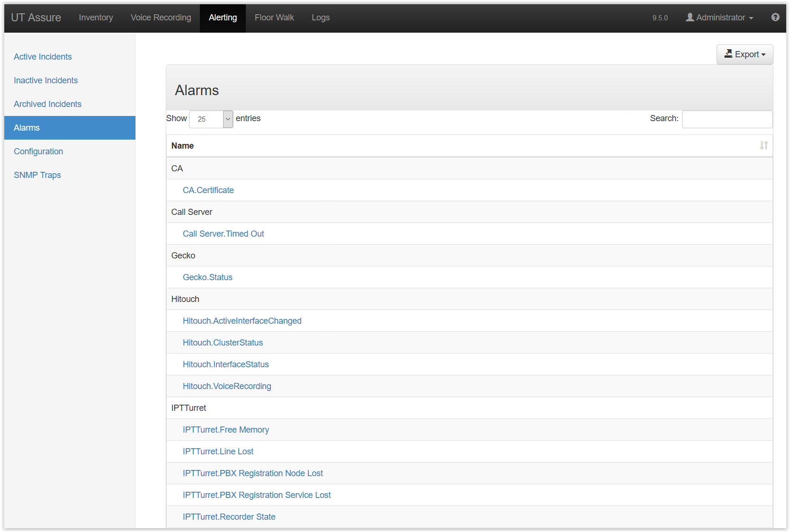The height and width of the screenshot is (532, 790).
Task: Open the Administrator user menu
Action: pyautogui.click(x=719, y=18)
